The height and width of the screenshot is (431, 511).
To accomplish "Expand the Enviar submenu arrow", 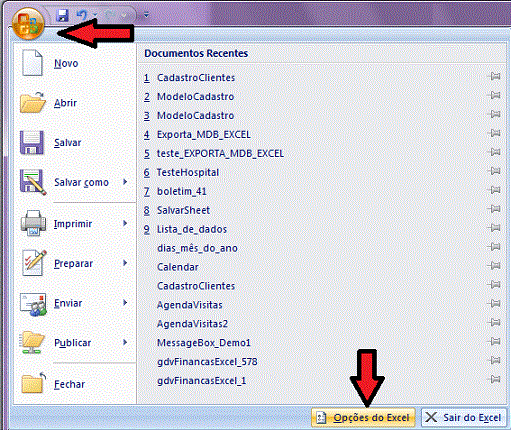I will (x=125, y=302).
